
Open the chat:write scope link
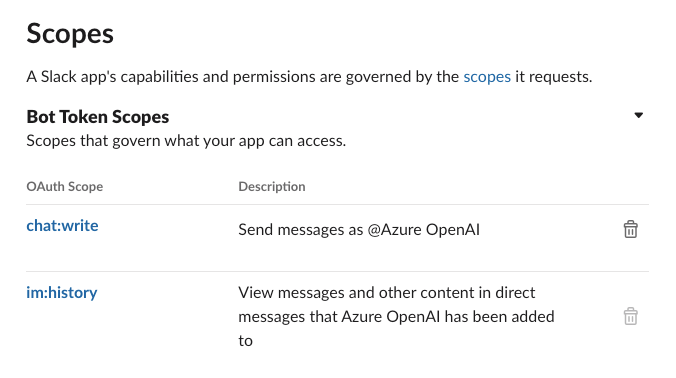pyautogui.click(x=62, y=225)
